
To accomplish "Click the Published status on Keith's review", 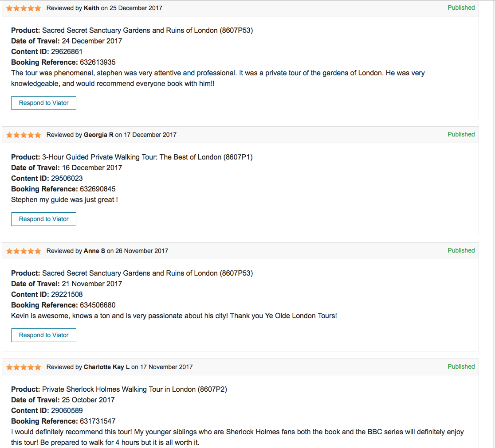I will (x=461, y=8).
